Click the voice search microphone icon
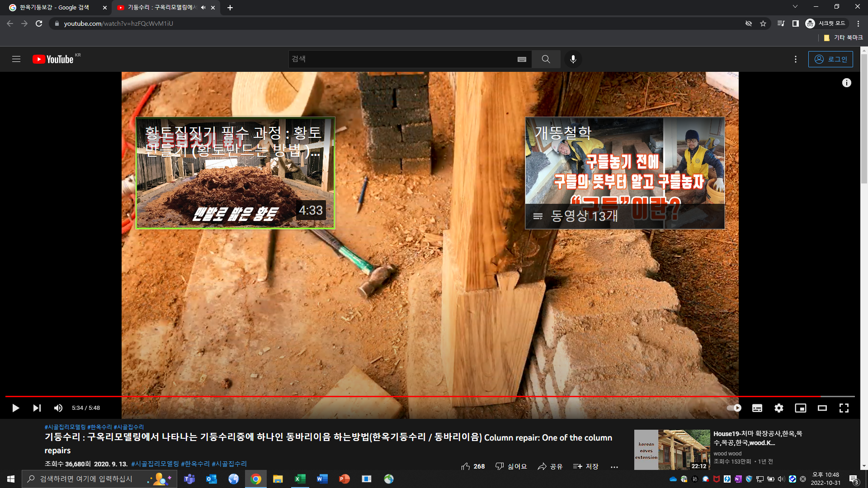 click(x=573, y=59)
